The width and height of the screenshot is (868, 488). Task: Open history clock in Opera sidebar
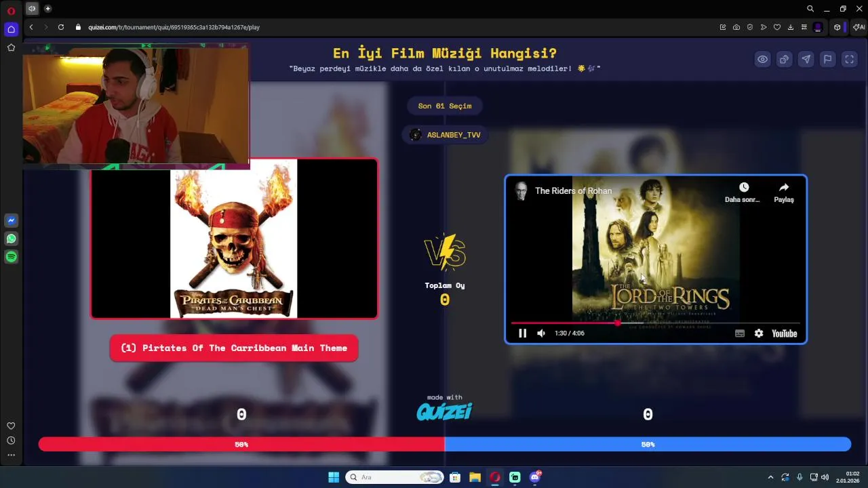[11, 441]
